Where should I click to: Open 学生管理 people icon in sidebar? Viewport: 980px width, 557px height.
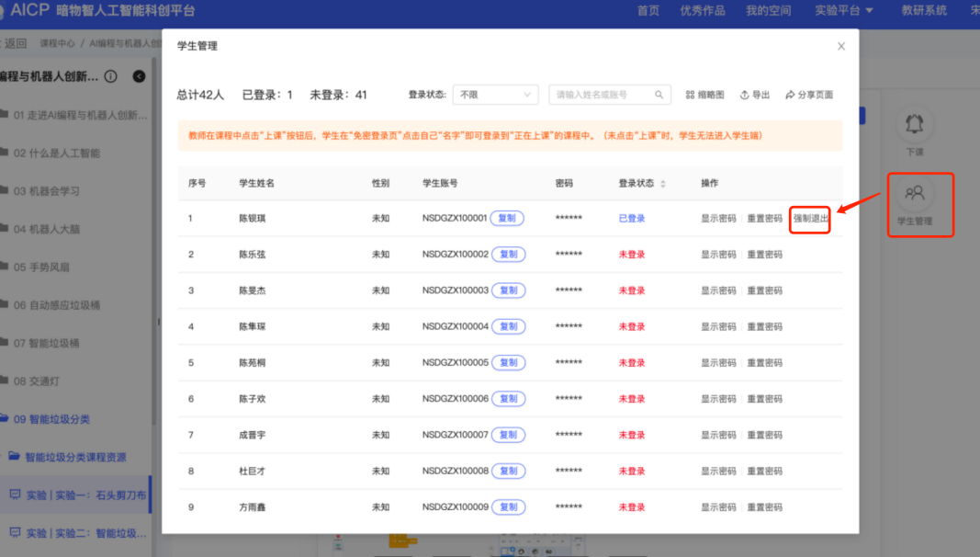tap(915, 193)
